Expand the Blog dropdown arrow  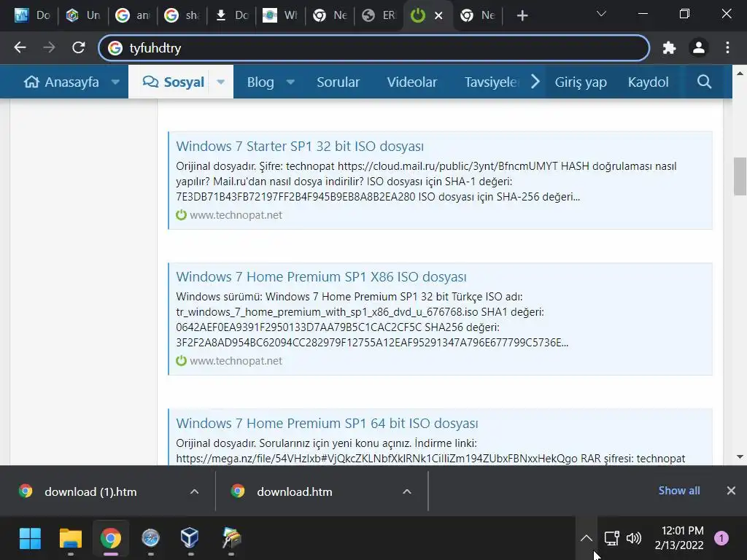290,82
